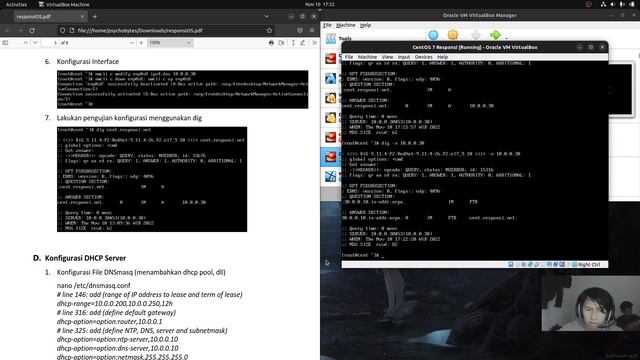
Task: Toggle the PDF viewer sidebar
Action: coord(5,42)
